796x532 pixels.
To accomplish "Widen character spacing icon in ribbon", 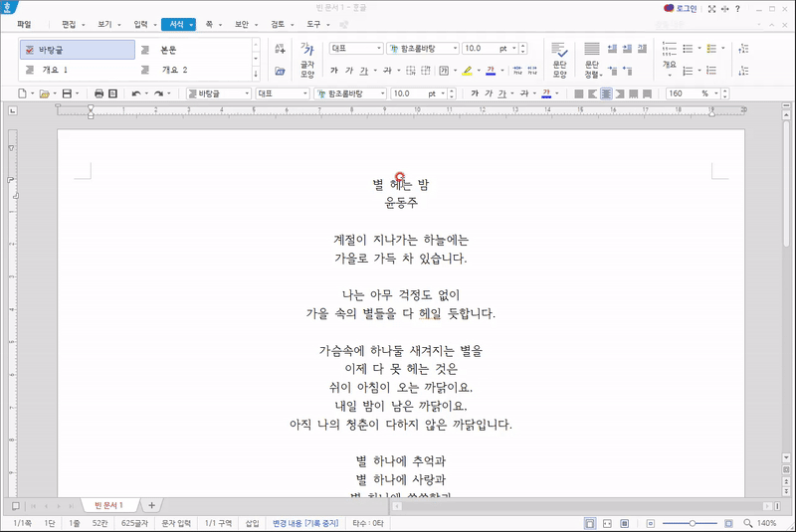I will point(532,71).
